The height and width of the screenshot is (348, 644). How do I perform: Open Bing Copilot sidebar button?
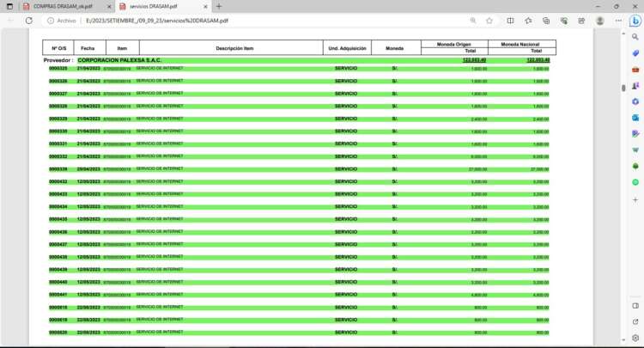tap(635, 21)
